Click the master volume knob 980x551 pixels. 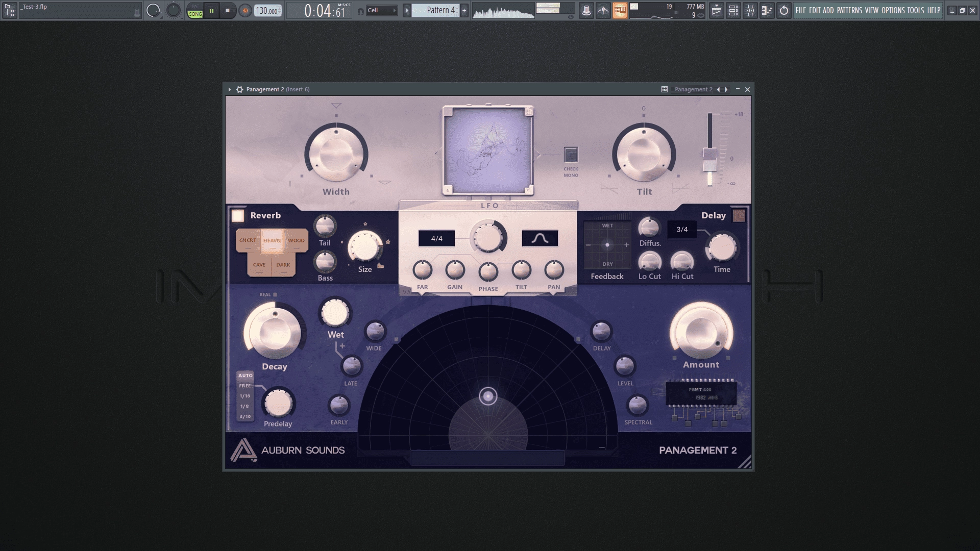153,10
